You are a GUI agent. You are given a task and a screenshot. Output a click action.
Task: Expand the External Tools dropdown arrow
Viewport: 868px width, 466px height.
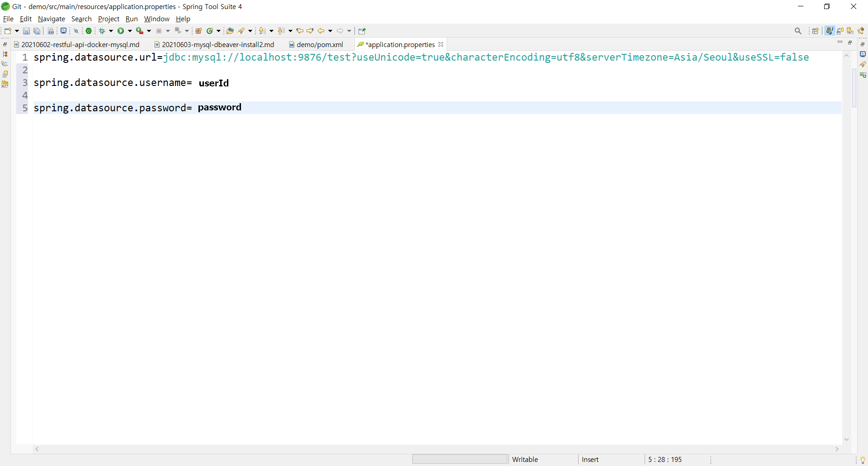(x=149, y=31)
